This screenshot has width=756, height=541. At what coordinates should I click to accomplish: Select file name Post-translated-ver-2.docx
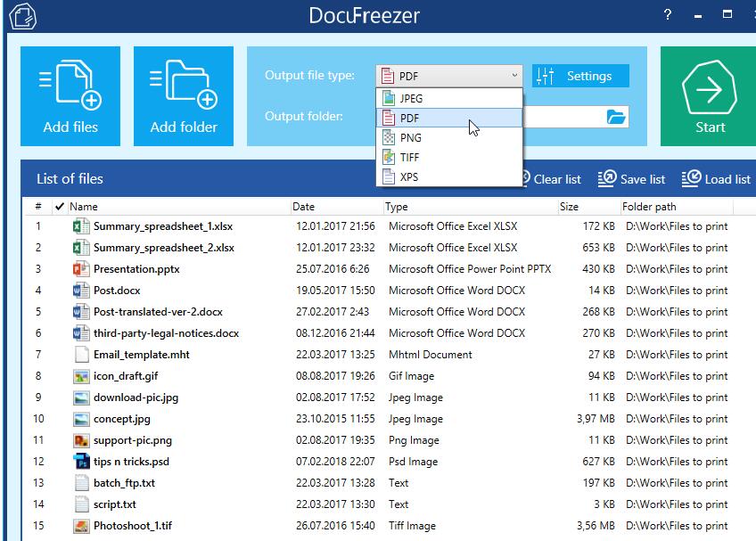[x=158, y=312]
